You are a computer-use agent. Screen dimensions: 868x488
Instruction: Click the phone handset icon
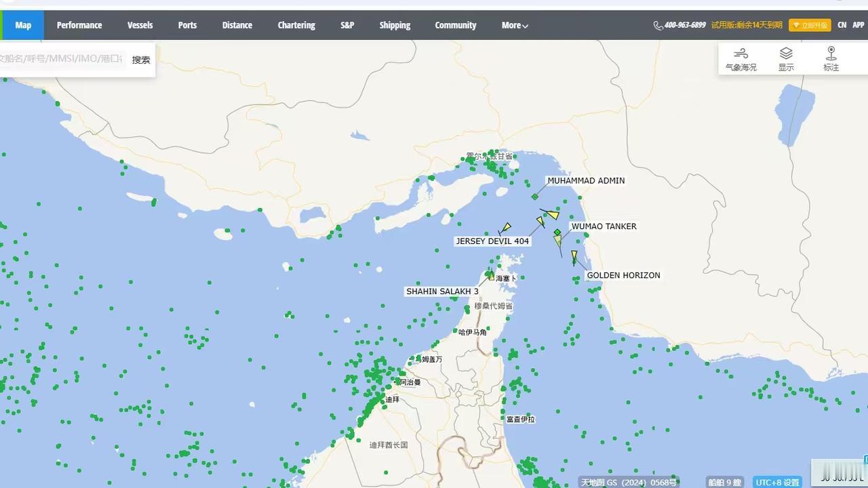(658, 26)
